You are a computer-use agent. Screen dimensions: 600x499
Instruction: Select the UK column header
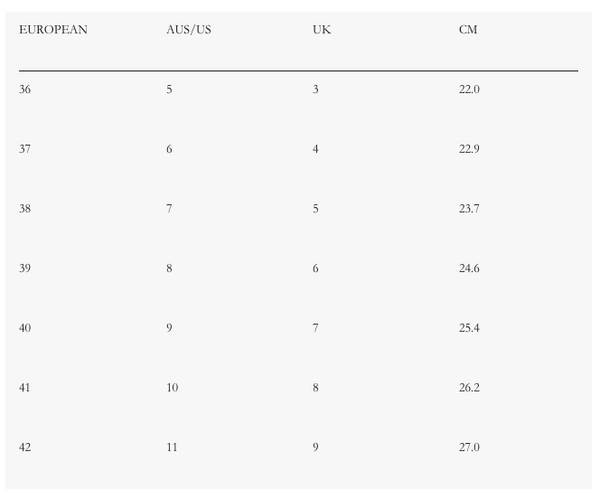pyautogui.click(x=321, y=29)
